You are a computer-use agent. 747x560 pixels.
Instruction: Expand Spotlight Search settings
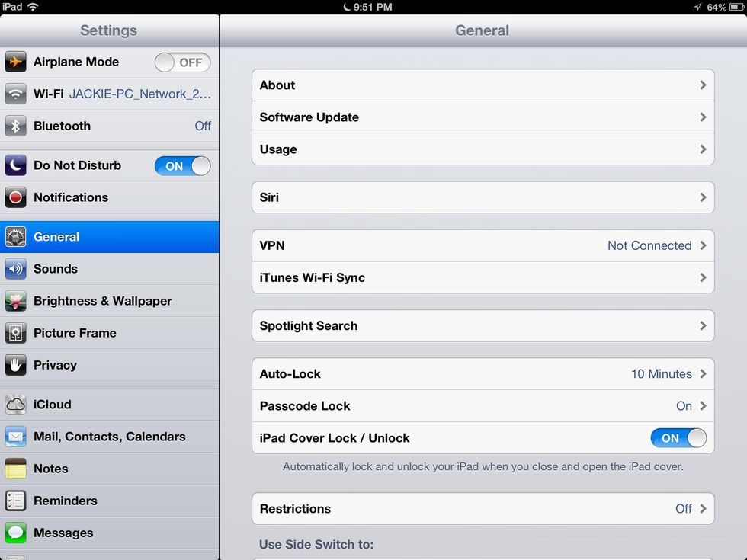(482, 325)
